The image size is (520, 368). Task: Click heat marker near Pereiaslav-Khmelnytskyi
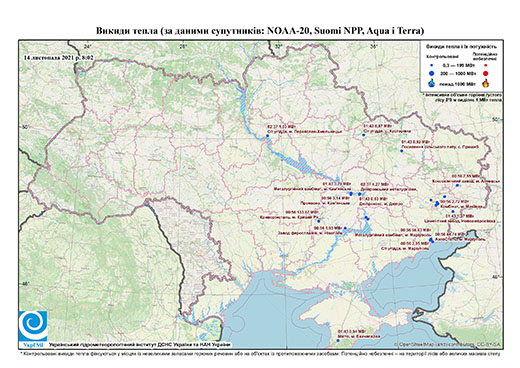[x=267, y=136]
